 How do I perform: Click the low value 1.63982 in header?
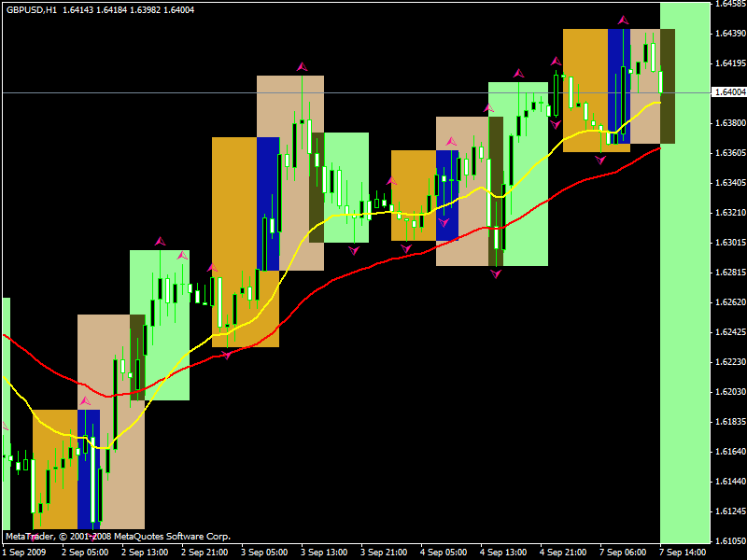coord(146,9)
